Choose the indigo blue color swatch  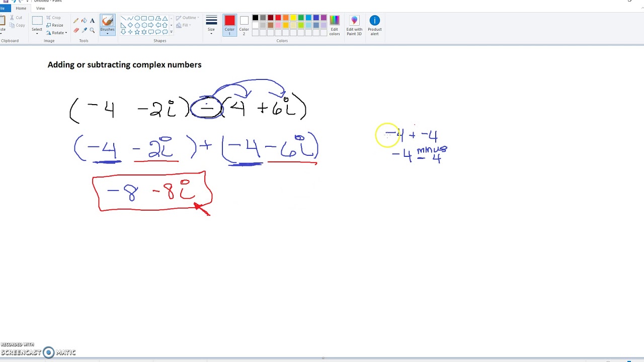tap(316, 18)
